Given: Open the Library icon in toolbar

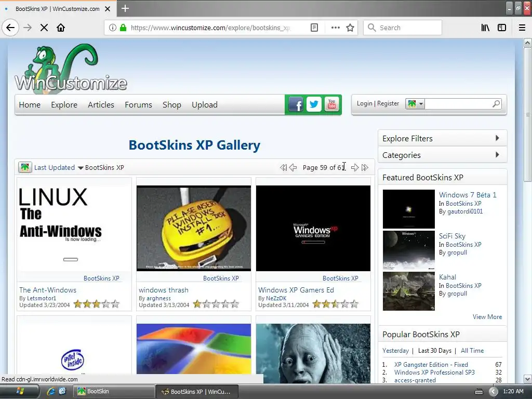Looking at the screenshot, I should (x=485, y=28).
